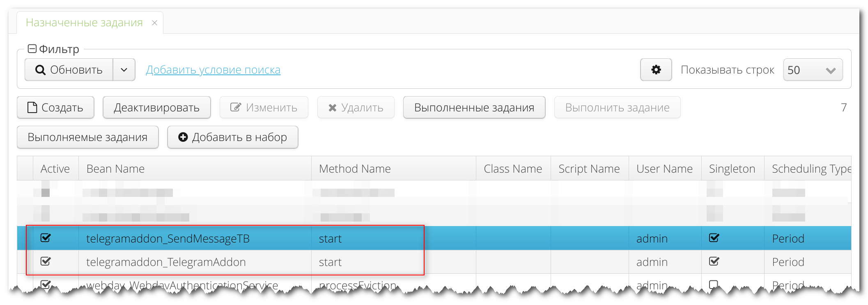Follow the Добавить условие поиска link

[213, 70]
